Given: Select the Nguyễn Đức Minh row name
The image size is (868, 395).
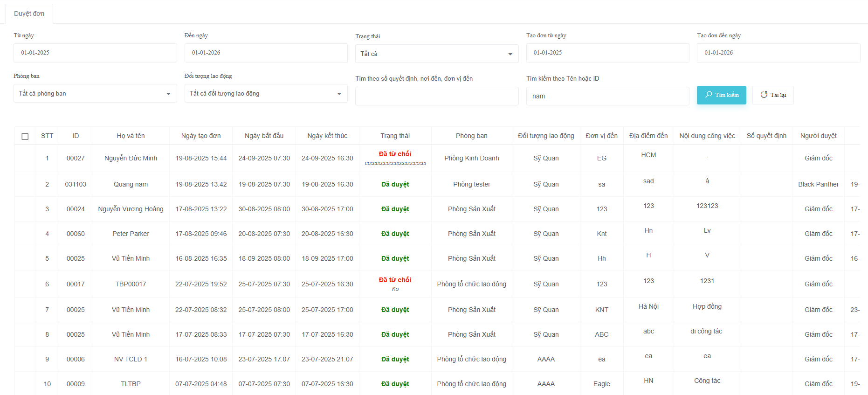Looking at the screenshot, I should click(131, 158).
